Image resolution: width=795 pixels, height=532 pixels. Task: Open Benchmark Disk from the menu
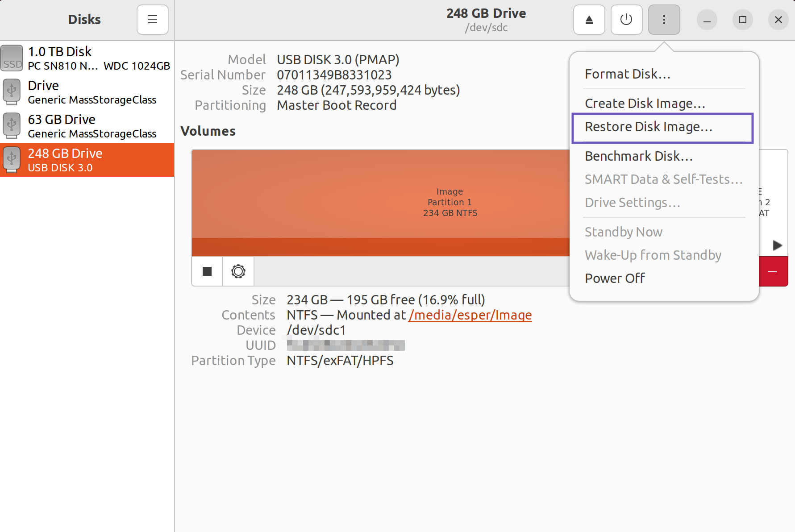pyautogui.click(x=639, y=156)
